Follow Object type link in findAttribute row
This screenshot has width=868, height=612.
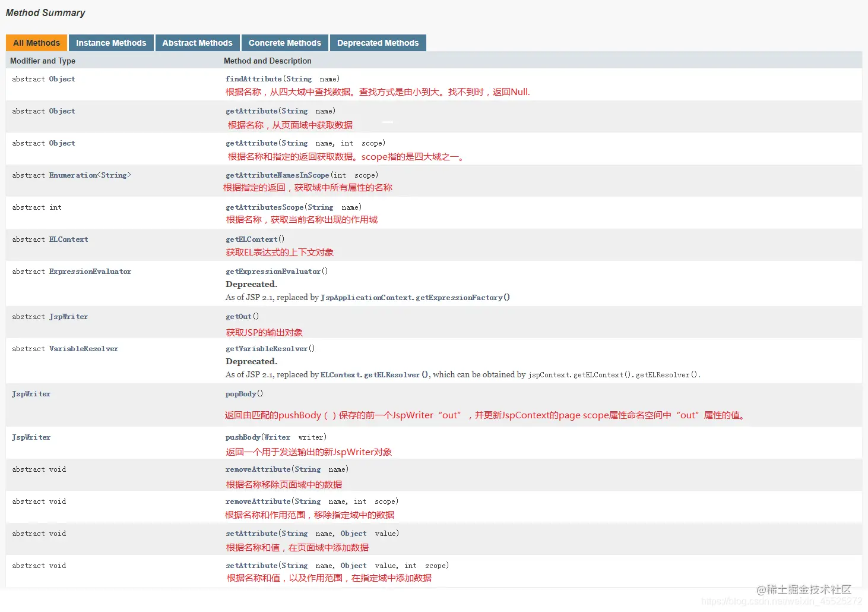coord(62,79)
